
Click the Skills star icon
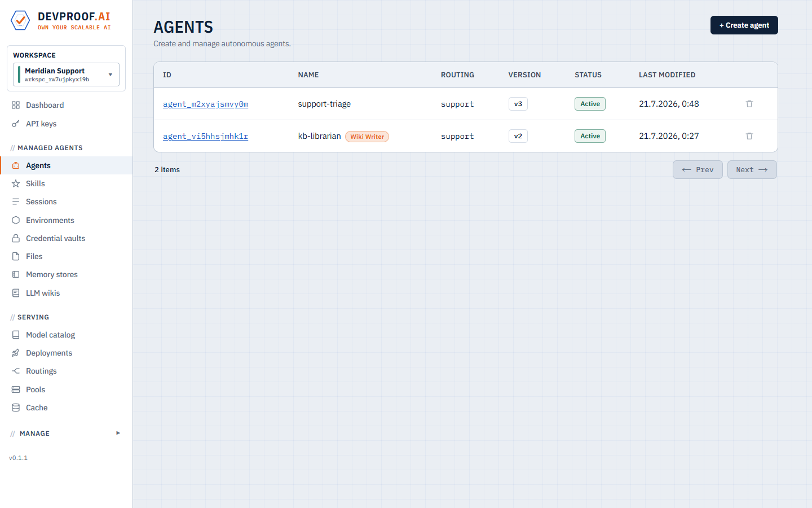coord(16,183)
